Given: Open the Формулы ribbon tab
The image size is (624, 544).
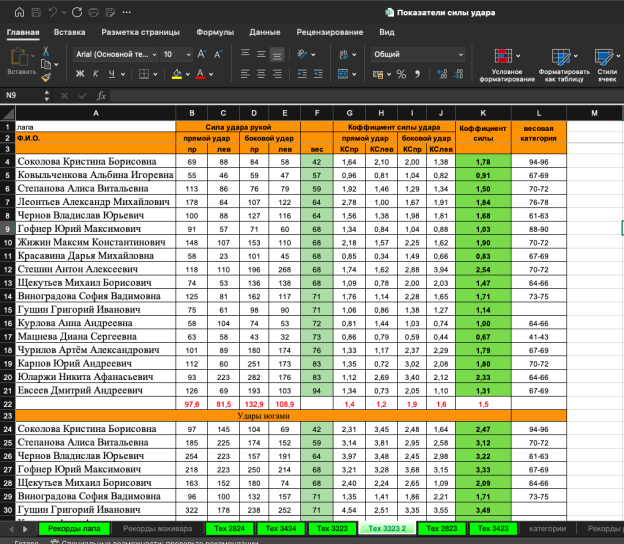Looking at the screenshot, I should (x=215, y=32).
